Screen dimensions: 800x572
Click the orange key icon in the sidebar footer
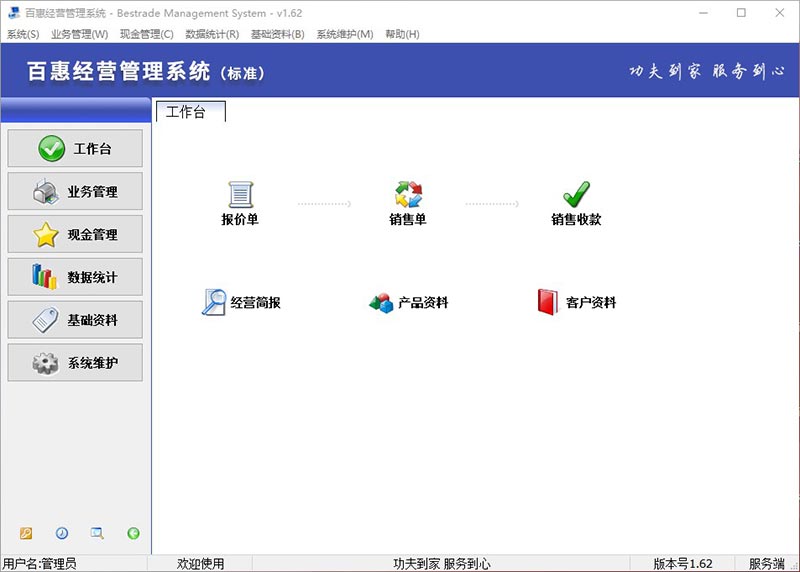point(26,533)
